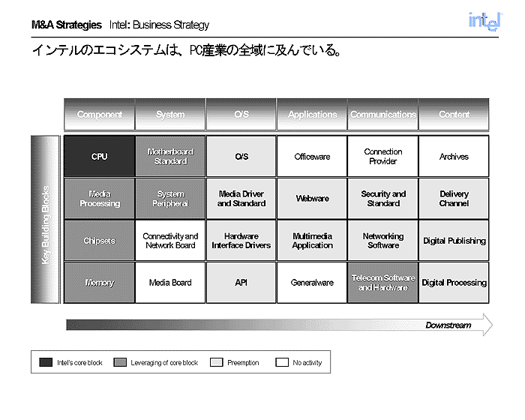The image size is (525, 420).
Task: Click the Connection Provider cell
Action: click(382, 157)
